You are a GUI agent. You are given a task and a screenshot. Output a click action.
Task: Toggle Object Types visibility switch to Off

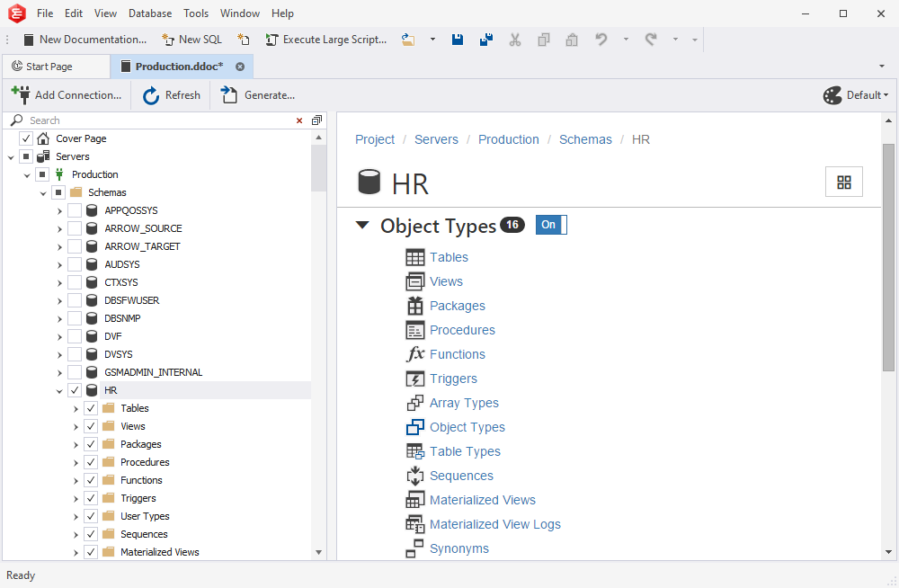coord(550,225)
